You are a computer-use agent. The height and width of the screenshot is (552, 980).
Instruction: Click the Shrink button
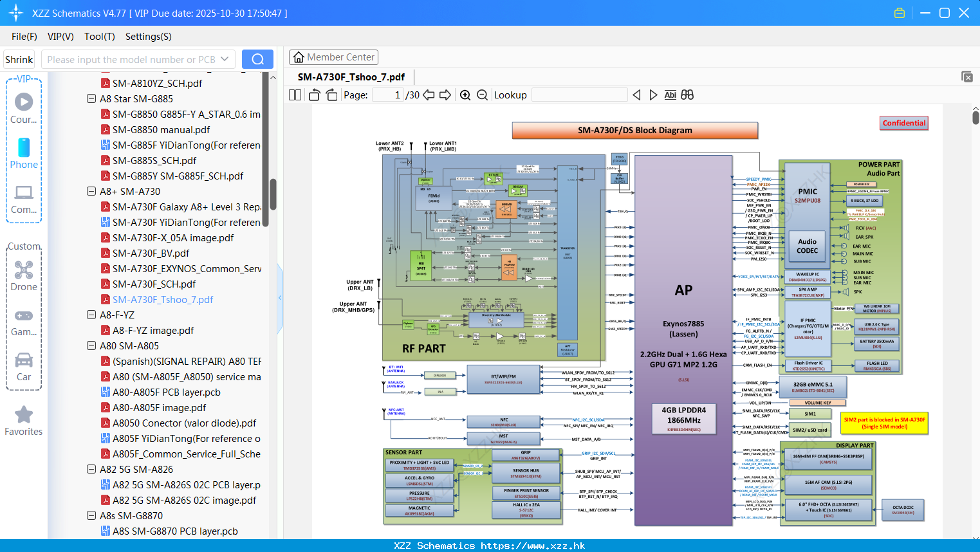(x=19, y=59)
